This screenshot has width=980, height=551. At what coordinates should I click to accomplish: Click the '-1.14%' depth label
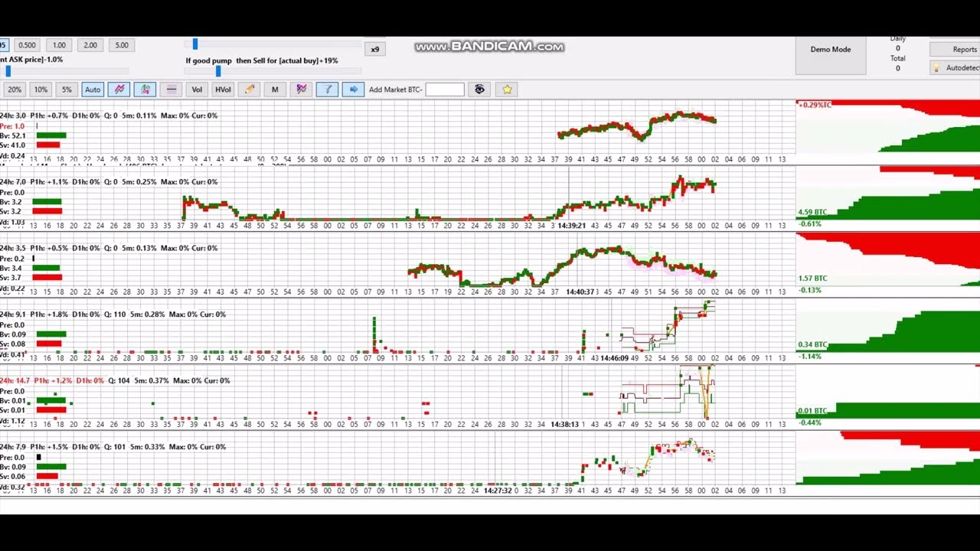pyautogui.click(x=810, y=357)
